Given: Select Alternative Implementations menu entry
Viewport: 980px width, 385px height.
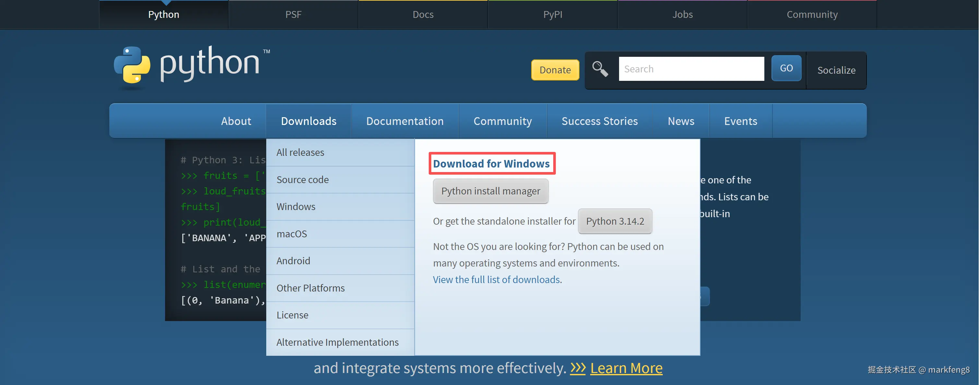Looking at the screenshot, I should pos(337,342).
